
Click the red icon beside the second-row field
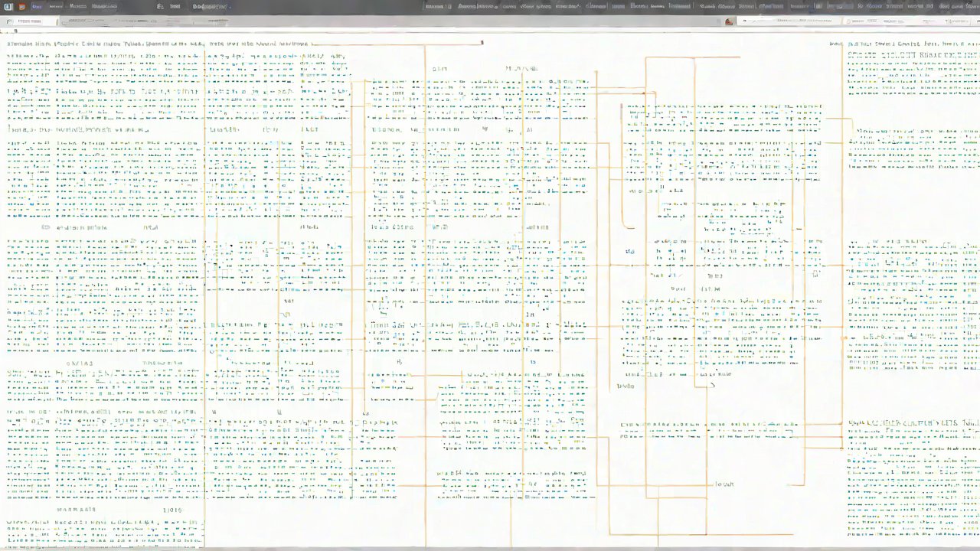click(729, 21)
